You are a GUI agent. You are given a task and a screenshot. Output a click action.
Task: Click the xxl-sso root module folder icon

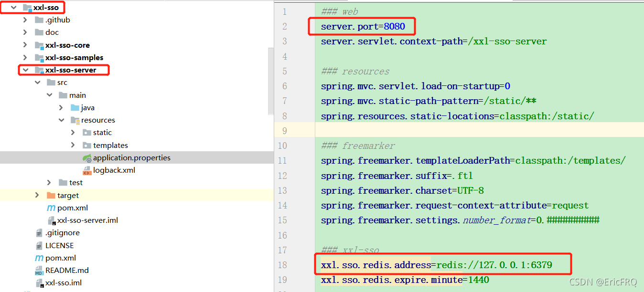(x=27, y=8)
